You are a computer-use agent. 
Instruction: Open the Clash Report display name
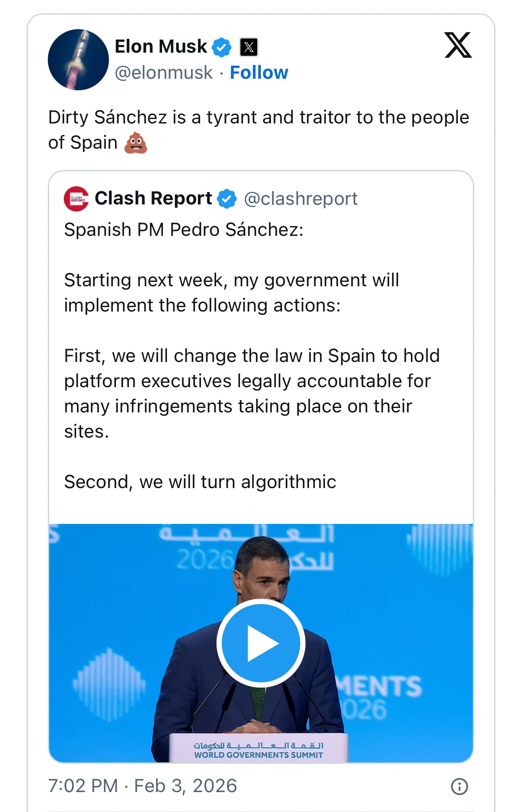click(x=153, y=198)
